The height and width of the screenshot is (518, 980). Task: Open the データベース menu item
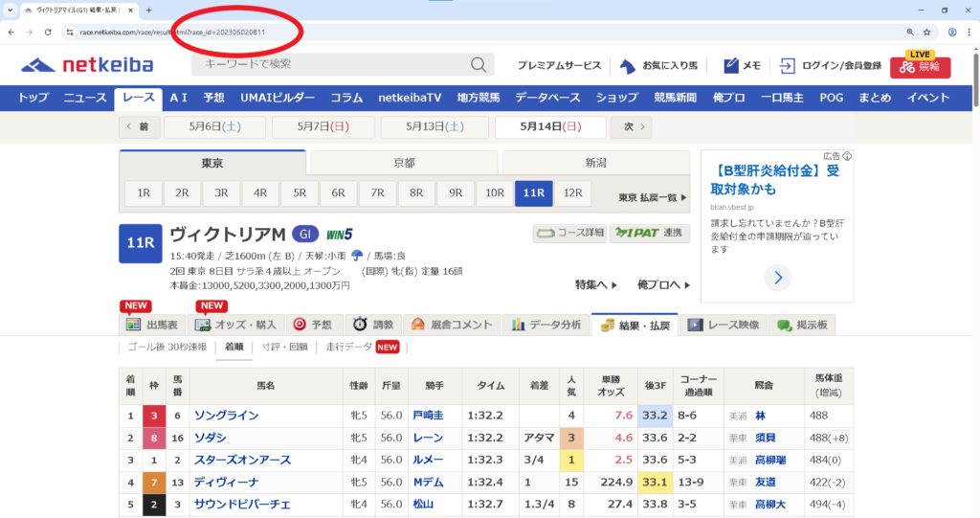(x=547, y=98)
